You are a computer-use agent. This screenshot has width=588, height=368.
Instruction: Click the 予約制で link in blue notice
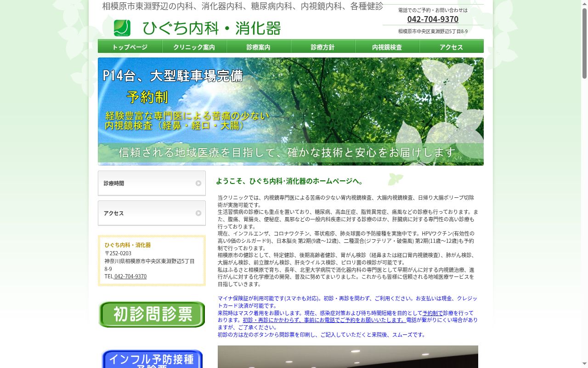point(433,313)
